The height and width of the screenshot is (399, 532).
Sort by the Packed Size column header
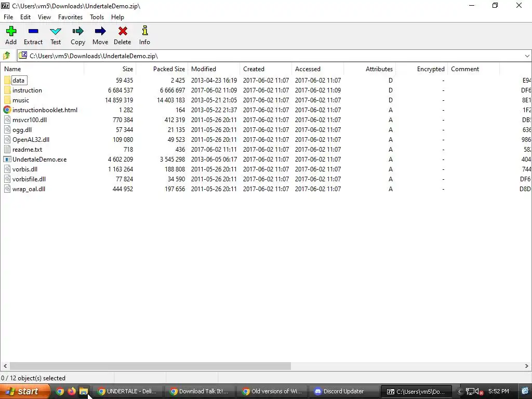(x=162, y=69)
